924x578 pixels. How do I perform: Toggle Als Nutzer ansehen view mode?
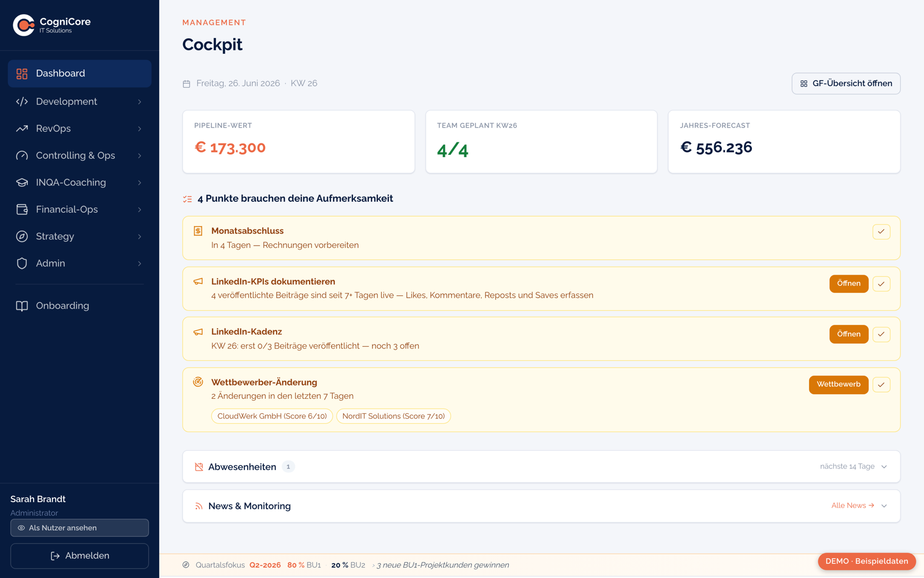coord(80,528)
